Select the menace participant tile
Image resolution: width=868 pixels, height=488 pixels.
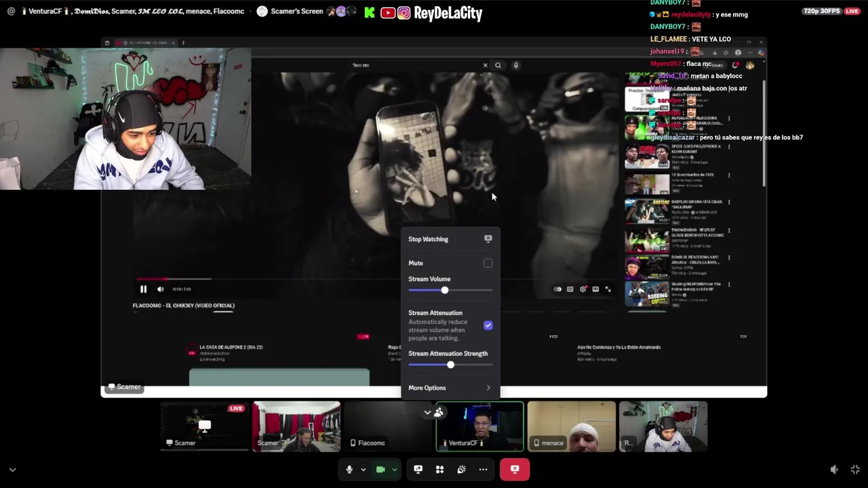click(x=572, y=426)
